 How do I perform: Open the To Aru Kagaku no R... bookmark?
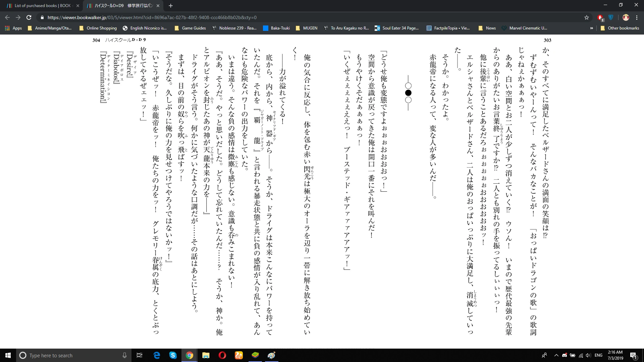tap(346, 28)
